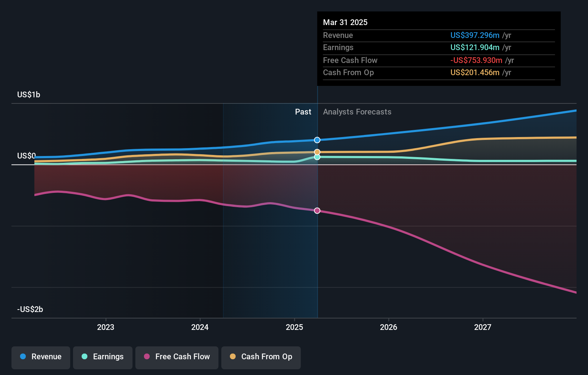The height and width of the screenshot is (375, 588).
Task: Toggle the Free Cash Flow legend button
Action: 177,357
